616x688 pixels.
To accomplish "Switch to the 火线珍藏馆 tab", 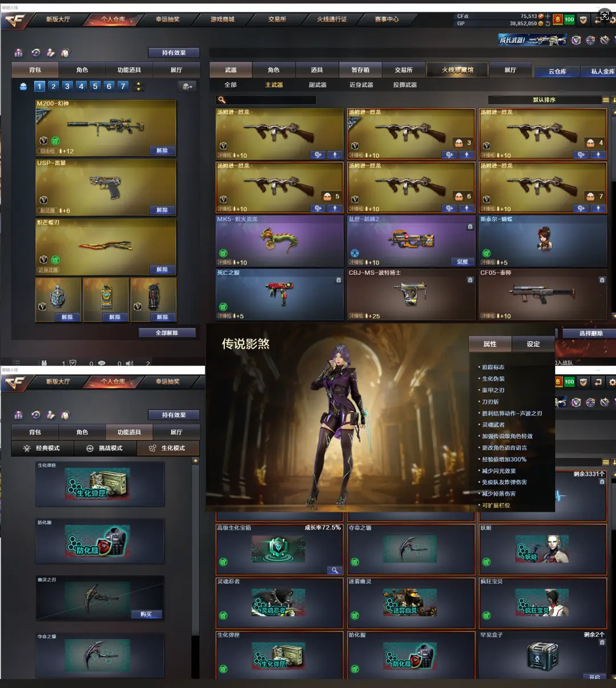I will (x=458, y=70).
